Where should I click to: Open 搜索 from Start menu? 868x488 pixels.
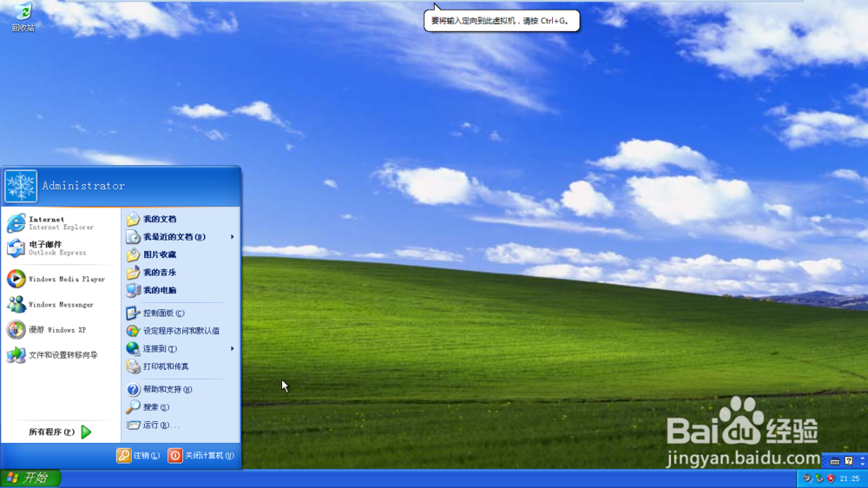[x=181, y=407]
